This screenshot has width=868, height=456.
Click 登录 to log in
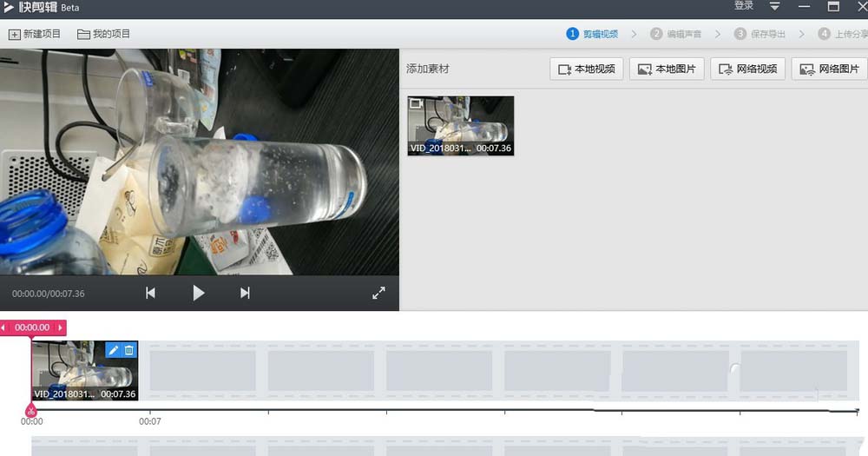coord(744,5)
